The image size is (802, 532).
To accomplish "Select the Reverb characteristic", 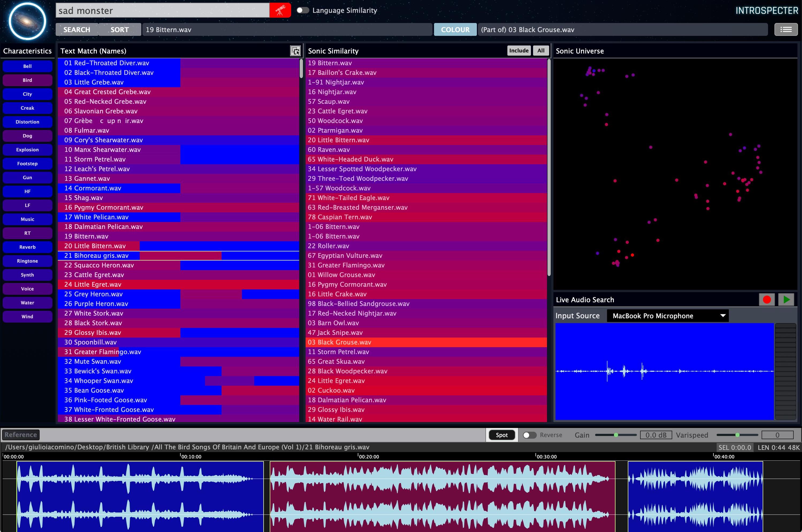I will coord(28,247).
